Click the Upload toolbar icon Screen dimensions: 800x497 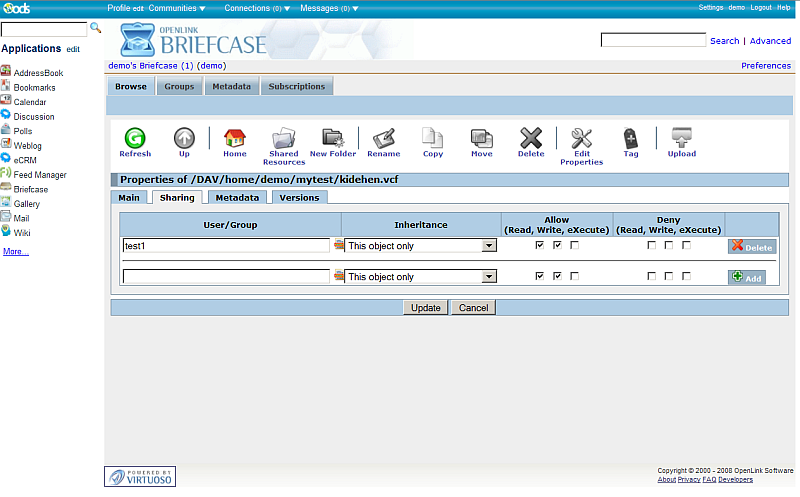point(682,139)
